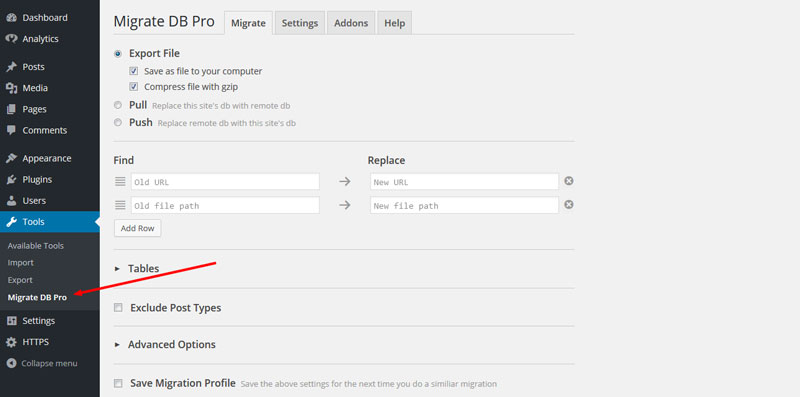Click the drag handle of Old file path row
The width and height of the screenshot is (800, 397).
pyautogui.click(x=120, y=205)
